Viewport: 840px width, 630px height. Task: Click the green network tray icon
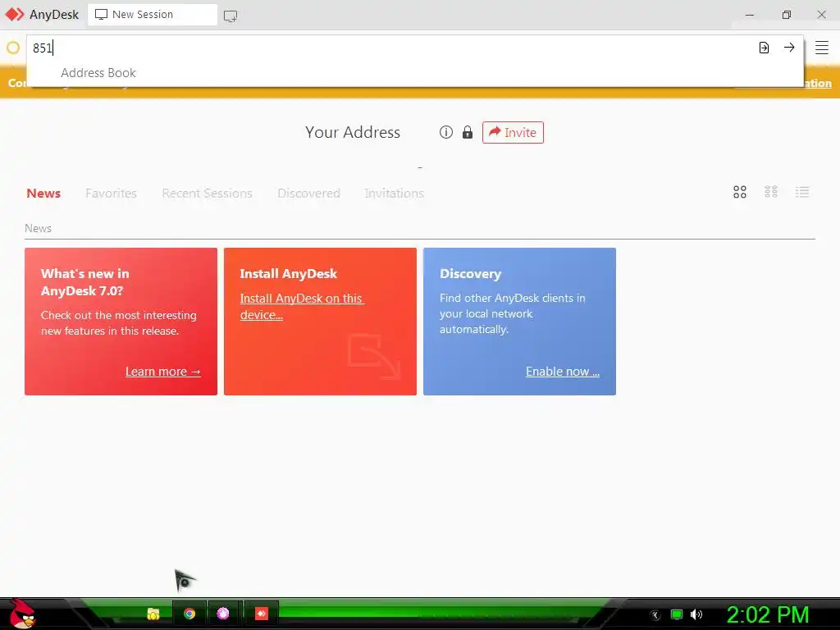[x=677, y=614]
